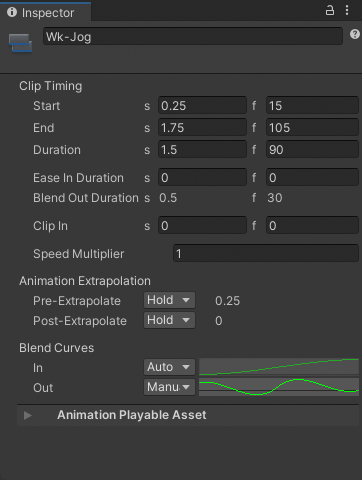Open the Pre-Extrapolate Hold dropdown
The width and height of the screenshot is (362, 480).
[x=169, y=300]
